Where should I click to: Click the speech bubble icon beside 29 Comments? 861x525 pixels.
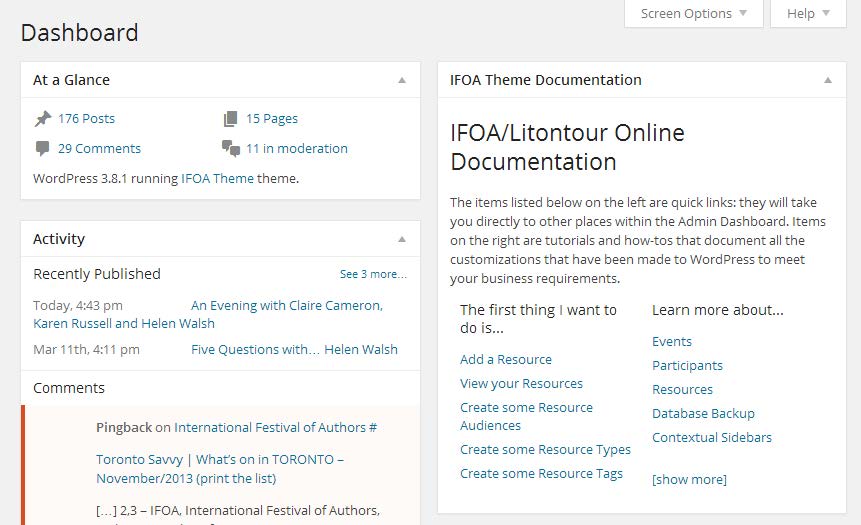click(x=42, y=149)
